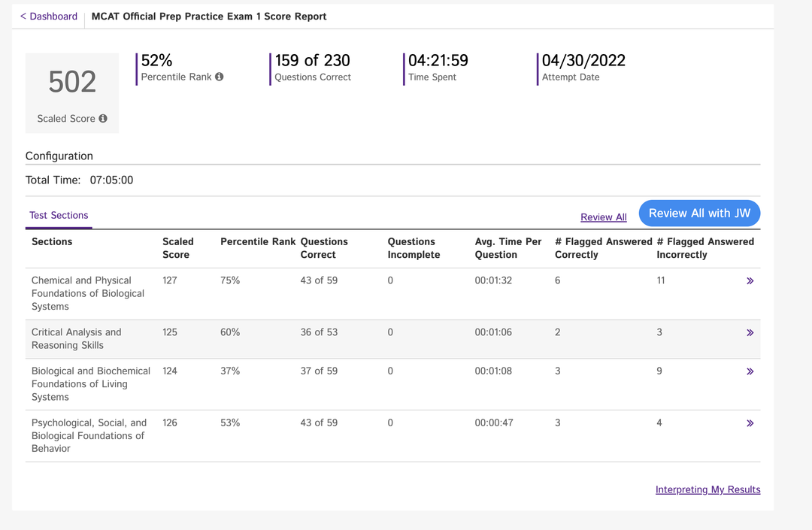This screenshot has width=812, height=530.
Task: Click the 37 of 59 questions correct cell
Action: click(319, 371)
